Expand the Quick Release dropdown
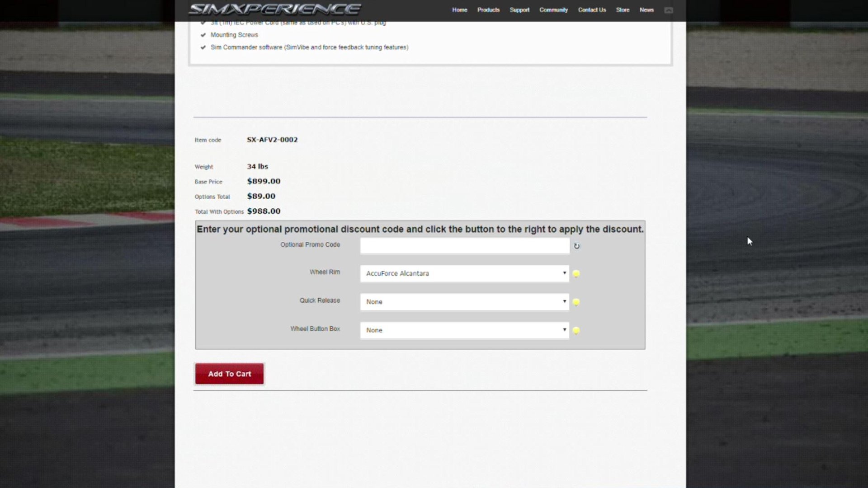The height and width of the screenshot is (488, 868). 464,302
